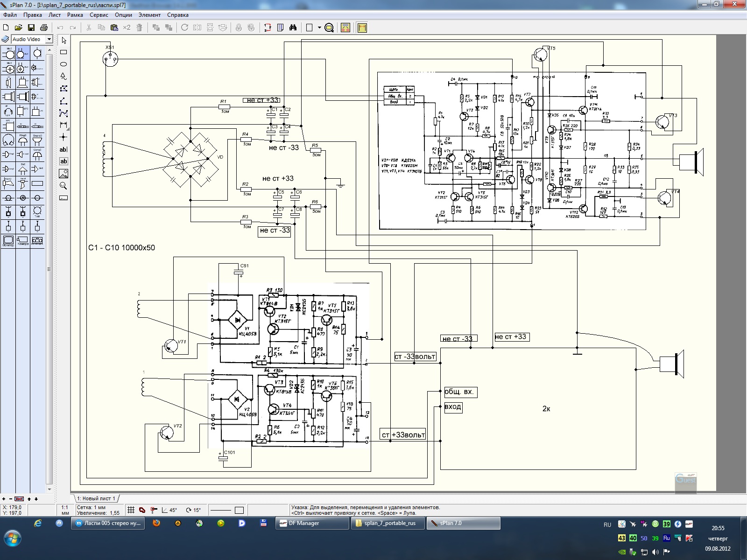Click the Print icon in the toolbar
Screen dimensions: 747x560
tap(44, 28)
